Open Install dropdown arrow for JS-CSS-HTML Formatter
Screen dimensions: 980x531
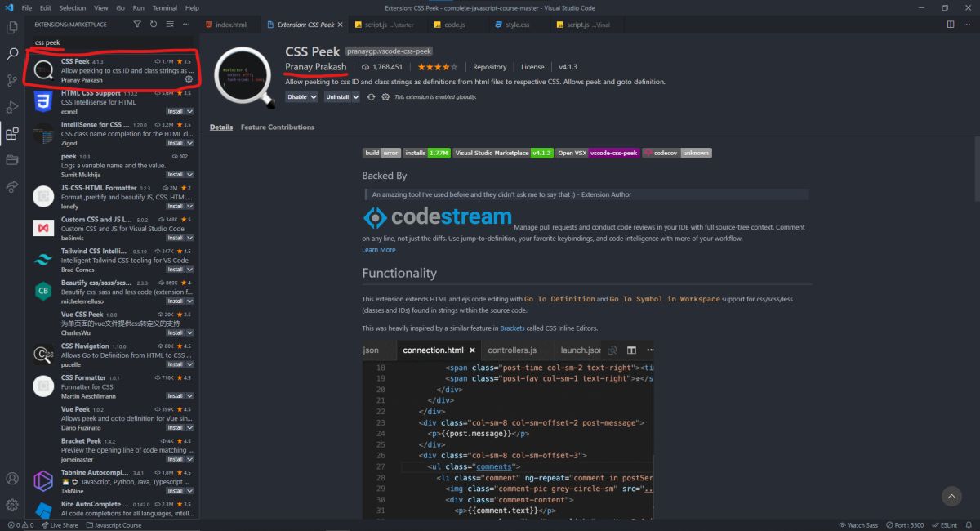[x=190, y=206]
